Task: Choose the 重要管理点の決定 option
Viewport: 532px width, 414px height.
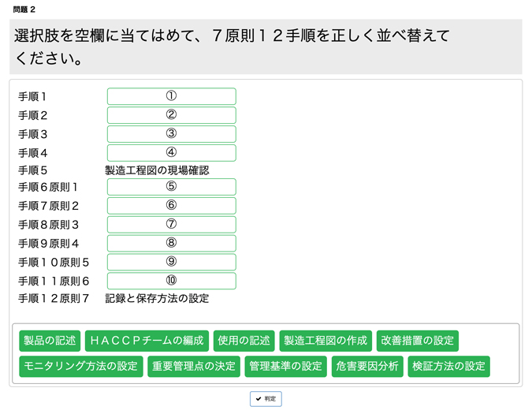Action: coord(194,367)
